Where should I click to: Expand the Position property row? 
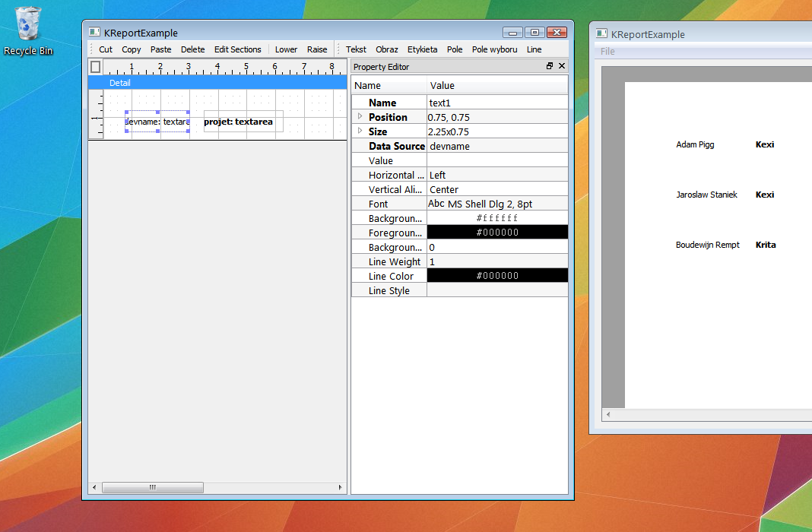[x=360, y=117]
